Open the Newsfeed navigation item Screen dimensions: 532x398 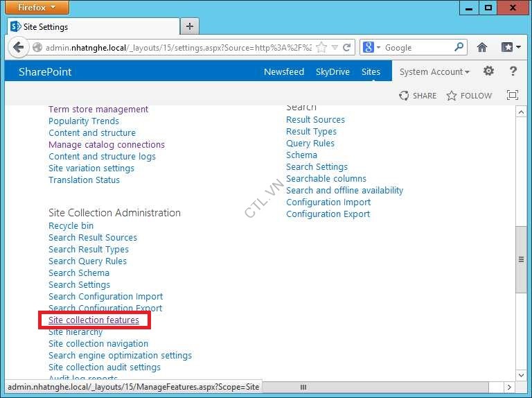pyautogui.click(x=283, y=72)
